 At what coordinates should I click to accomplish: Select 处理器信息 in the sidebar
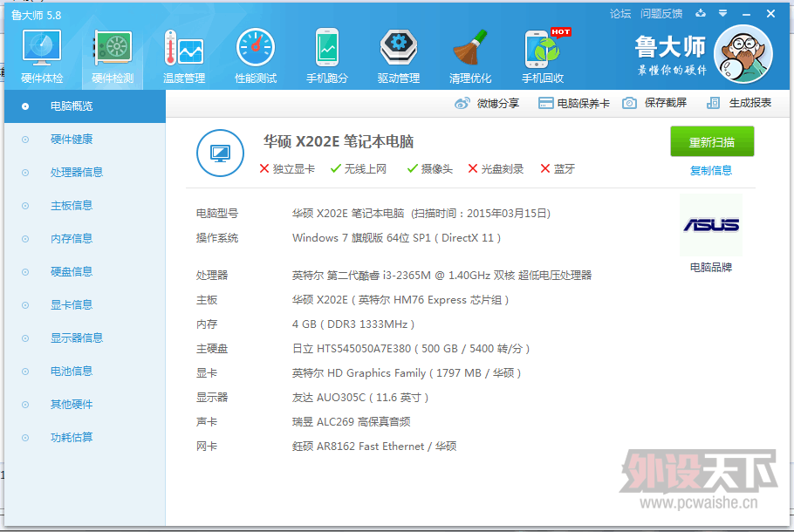[86, 173]
